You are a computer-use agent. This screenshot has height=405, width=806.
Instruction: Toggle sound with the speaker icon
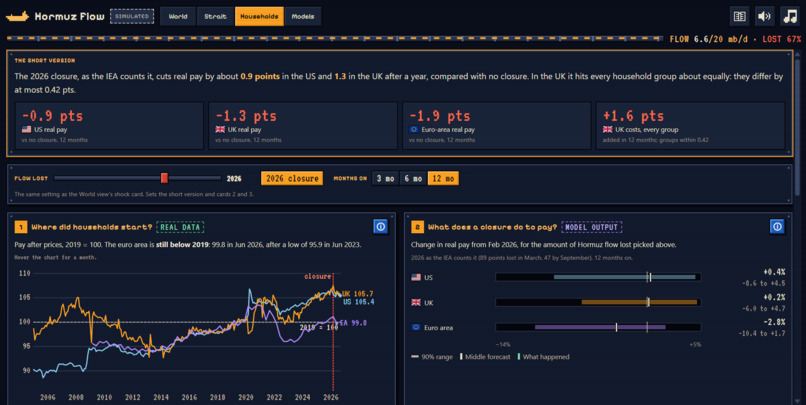click(x=764, y=16)
